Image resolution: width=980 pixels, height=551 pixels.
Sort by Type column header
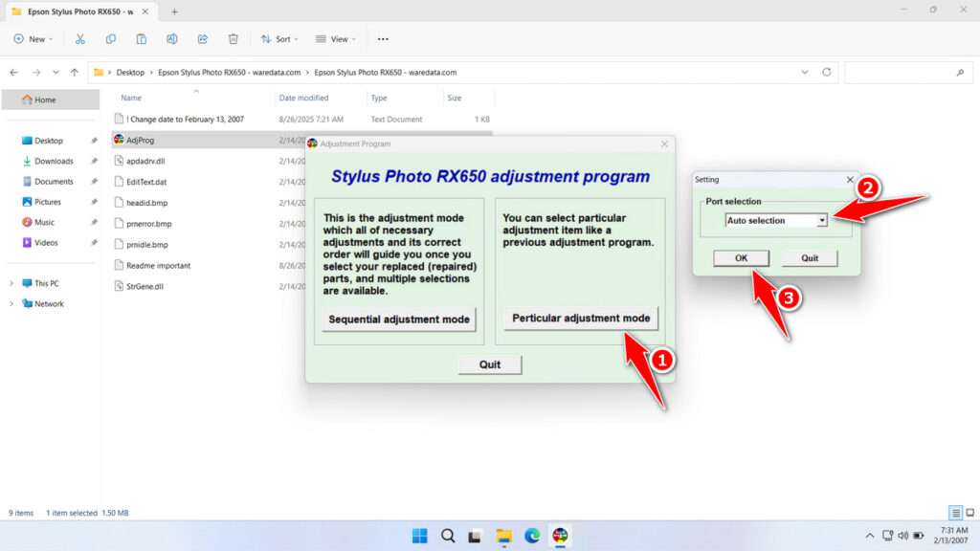pos(379,99)
